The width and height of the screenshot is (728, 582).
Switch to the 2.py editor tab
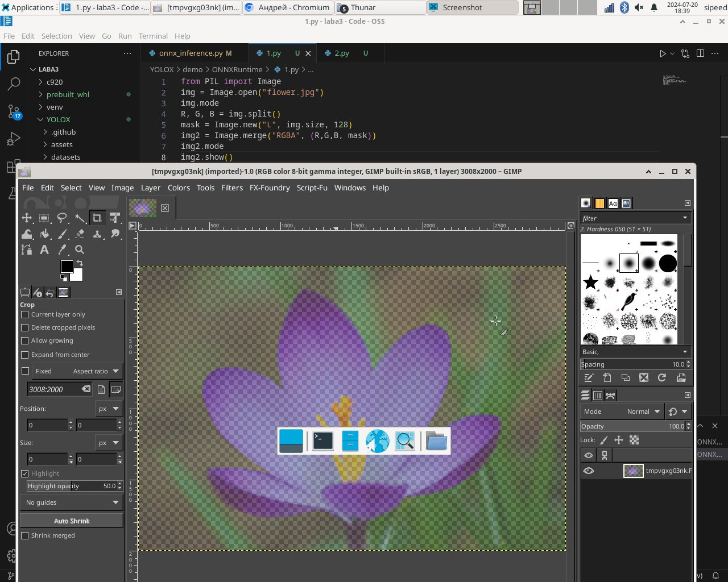click(341, 53)
